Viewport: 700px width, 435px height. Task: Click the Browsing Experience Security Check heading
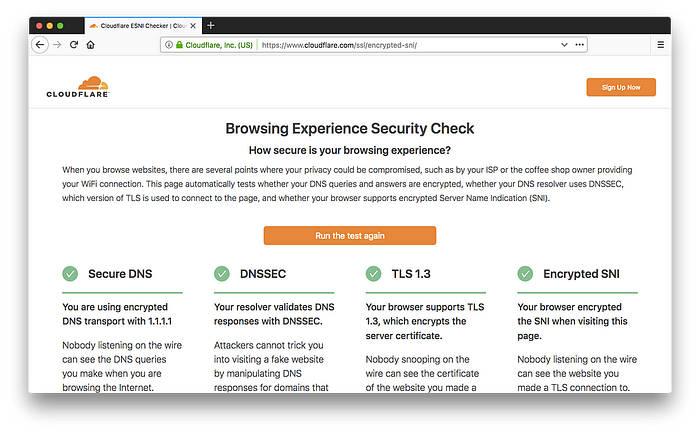pos(349,129)
